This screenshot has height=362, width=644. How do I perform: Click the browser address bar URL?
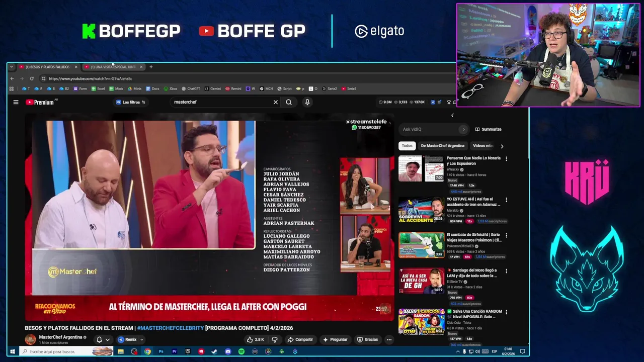[91, 78]
